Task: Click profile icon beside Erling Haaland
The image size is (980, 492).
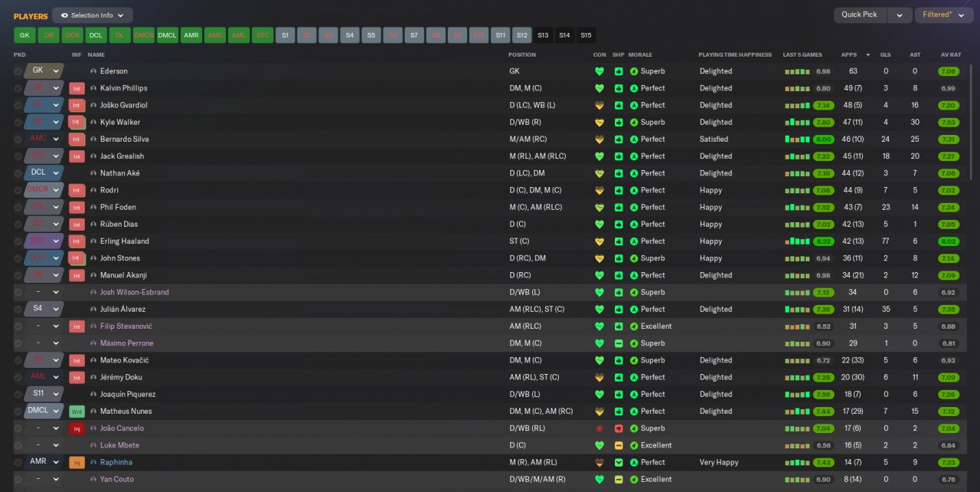Action: [93, 241]
